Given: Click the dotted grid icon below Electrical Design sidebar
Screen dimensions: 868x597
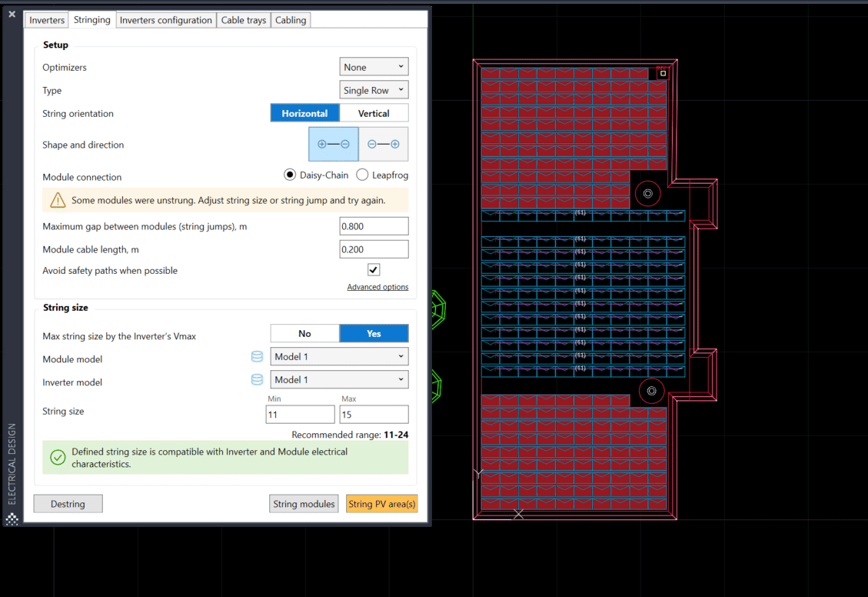Looking at the screenshot, I should 12,519.
